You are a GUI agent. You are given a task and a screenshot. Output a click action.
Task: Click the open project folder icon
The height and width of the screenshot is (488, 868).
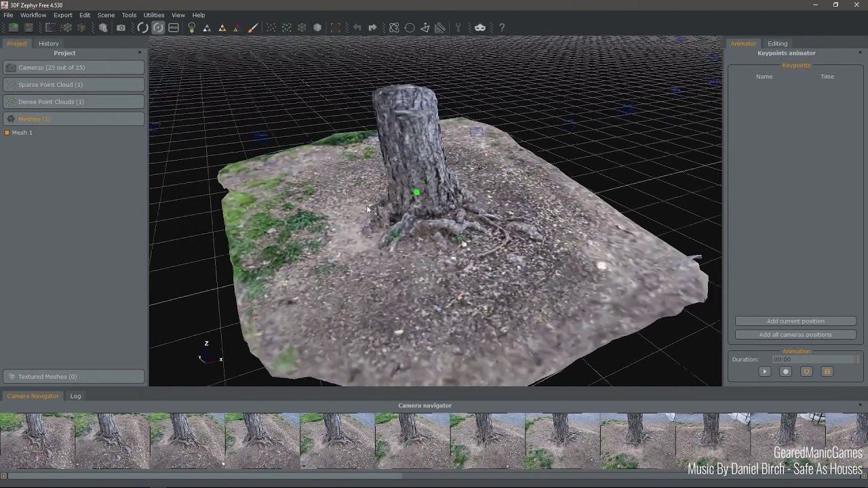[13, 28]
